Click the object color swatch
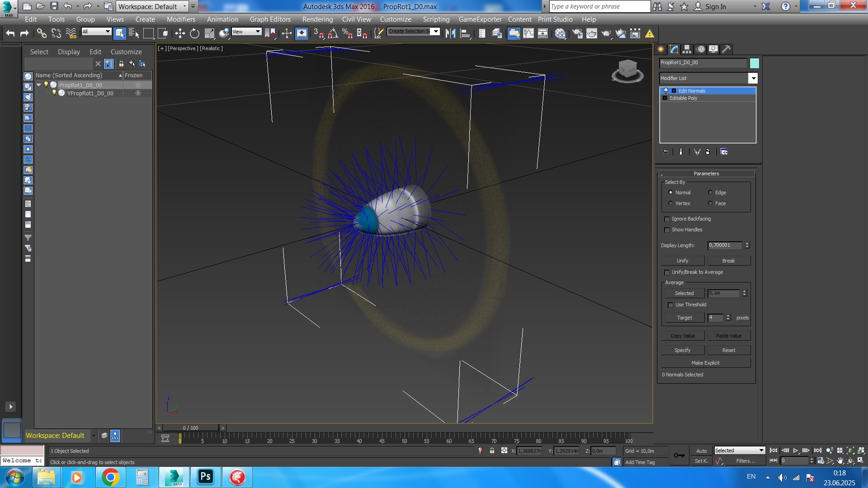Image resolution: width=868 pixels, height=488 pixels. pyautogui.click(x=754, y=63)
